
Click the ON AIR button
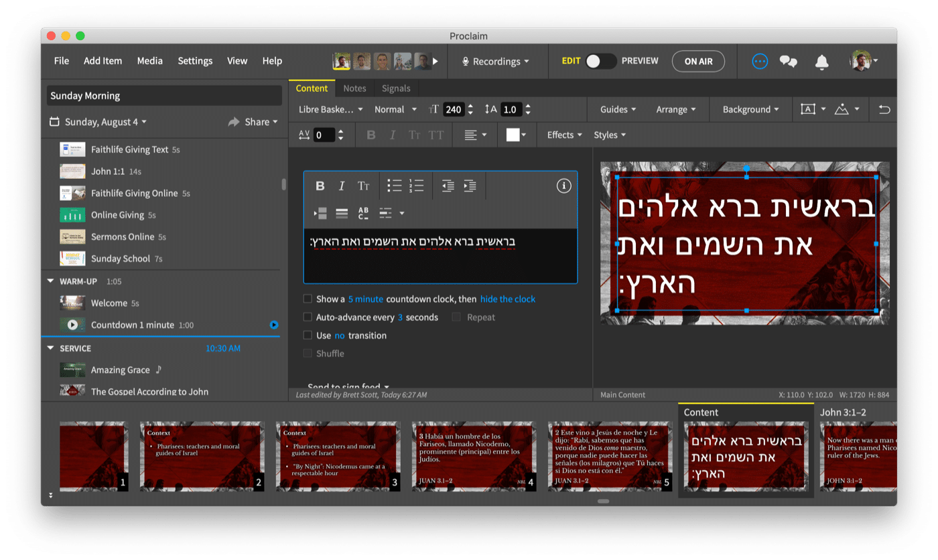click(698, 61)
